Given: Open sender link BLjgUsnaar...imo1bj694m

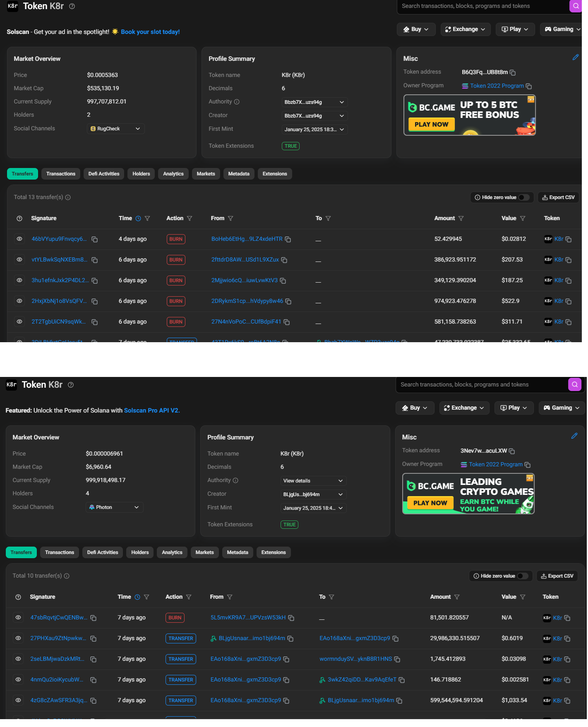Looking at the screenshot, I should click(252, 638).
